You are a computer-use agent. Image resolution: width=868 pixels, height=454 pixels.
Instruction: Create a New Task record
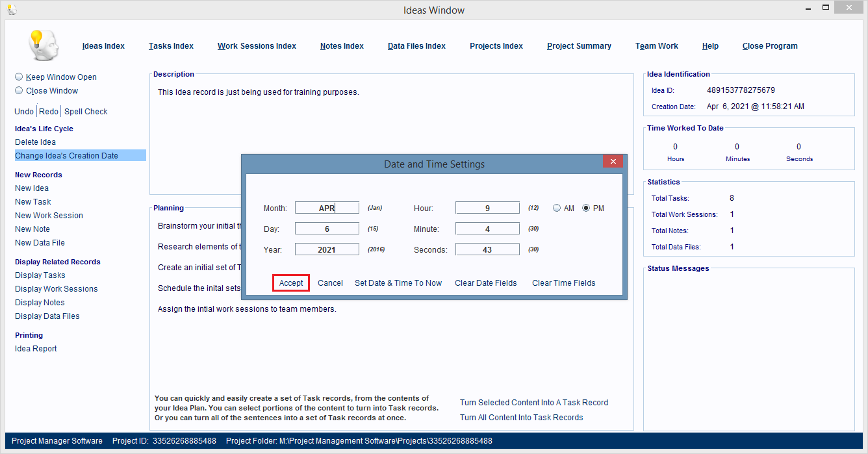(32, 201)
